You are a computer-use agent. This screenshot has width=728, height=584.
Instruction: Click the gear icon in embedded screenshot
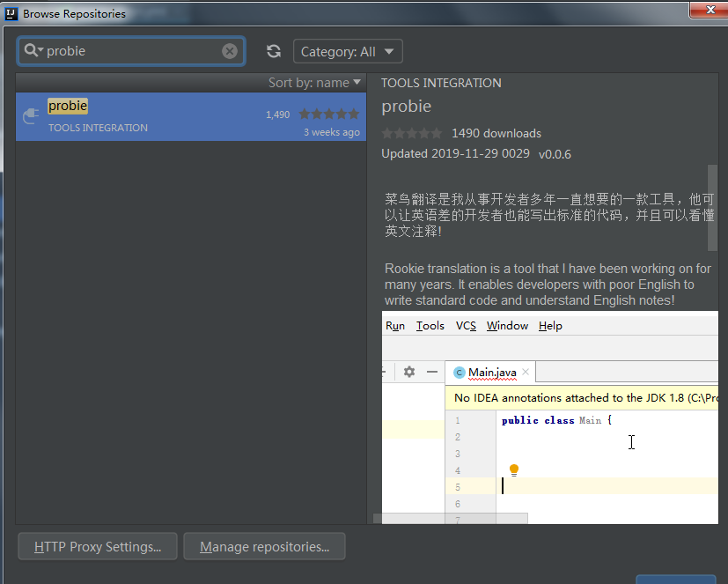coord(409,372)
